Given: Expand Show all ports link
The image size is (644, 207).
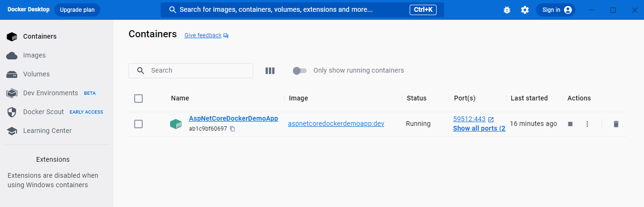Looking at the screenshot, I should point(479,128).
